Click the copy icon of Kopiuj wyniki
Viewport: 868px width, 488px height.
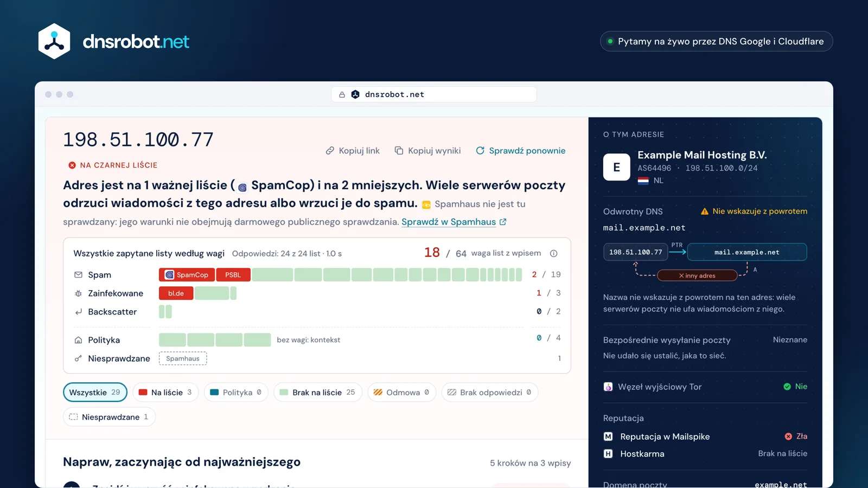(399, 151)
